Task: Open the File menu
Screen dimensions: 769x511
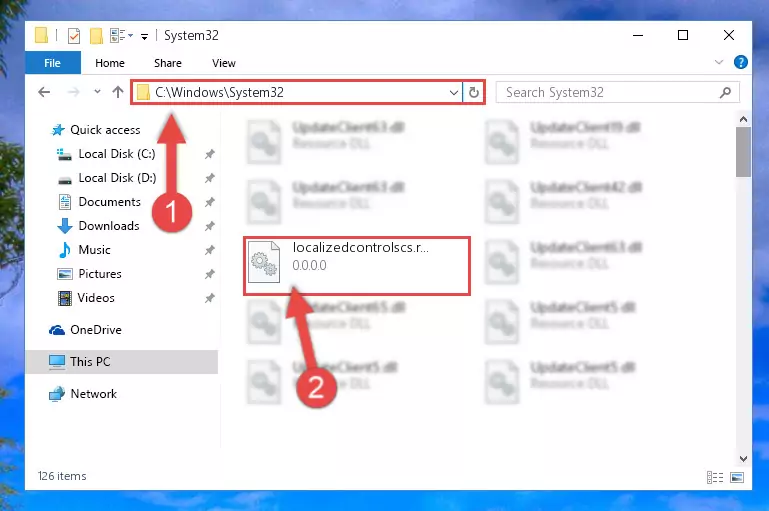Action: pyautogui.click(x=52, y=63)
